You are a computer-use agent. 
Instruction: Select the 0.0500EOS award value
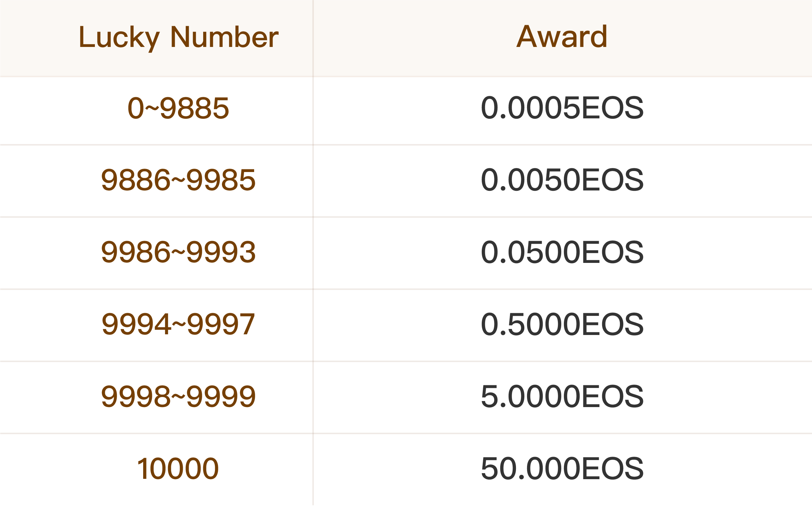pos(562,252)
